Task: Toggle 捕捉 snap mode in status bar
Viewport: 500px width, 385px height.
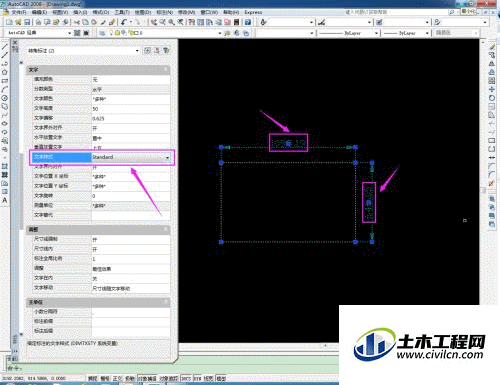Action: [x=92, y=379]
